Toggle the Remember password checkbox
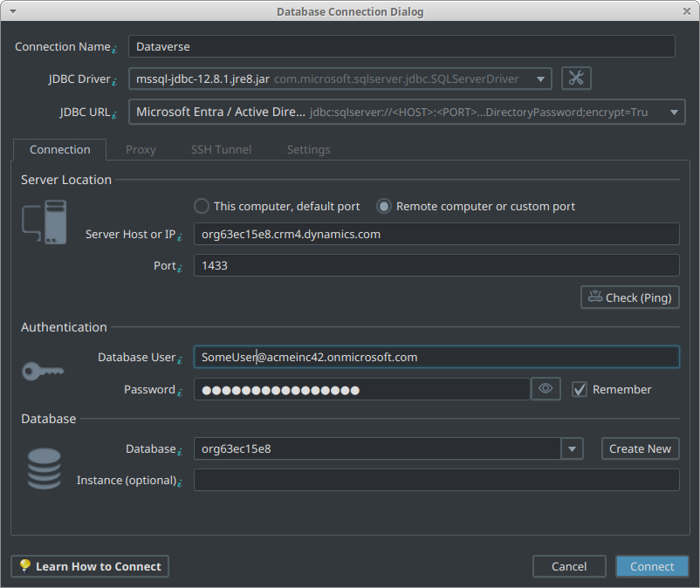Image resolution: width=700 pixels, height=588 pixels. (579, 389)
